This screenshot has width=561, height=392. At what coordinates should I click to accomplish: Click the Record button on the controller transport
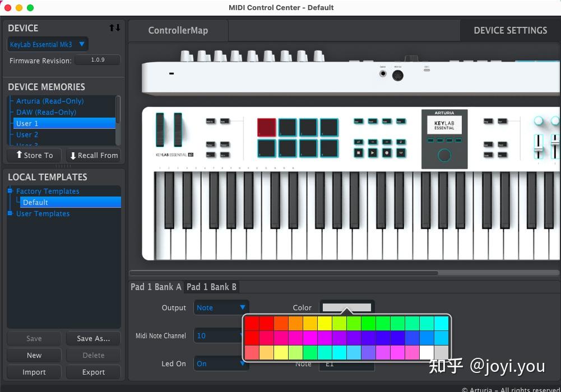tap(387, 153)
